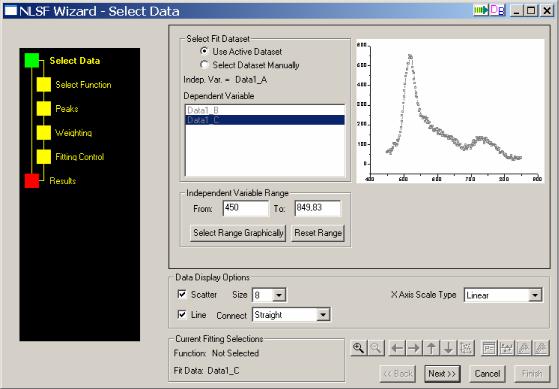Click the green arrow icon in title bar
The width and height of the screenshot is (559, 389).
pyautogui.click(x=481, y=10)
